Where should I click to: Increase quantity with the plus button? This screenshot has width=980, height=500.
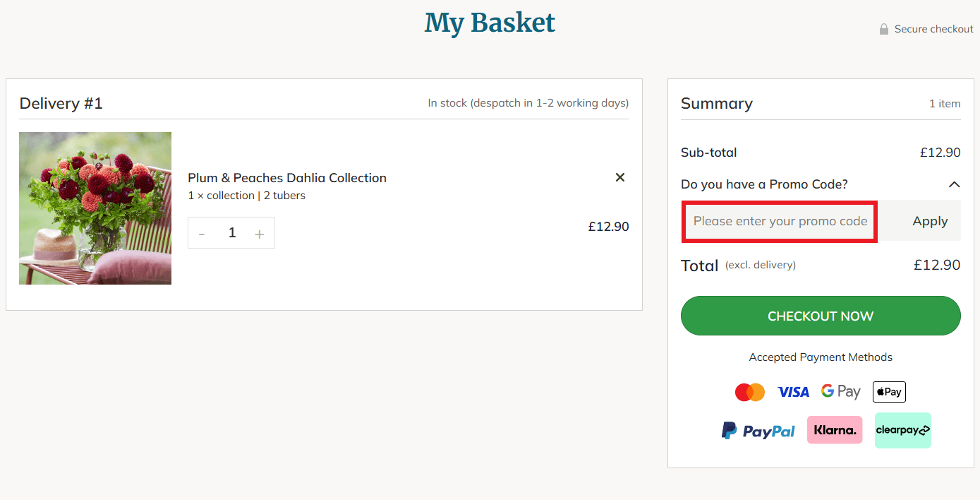coord(260,232)
